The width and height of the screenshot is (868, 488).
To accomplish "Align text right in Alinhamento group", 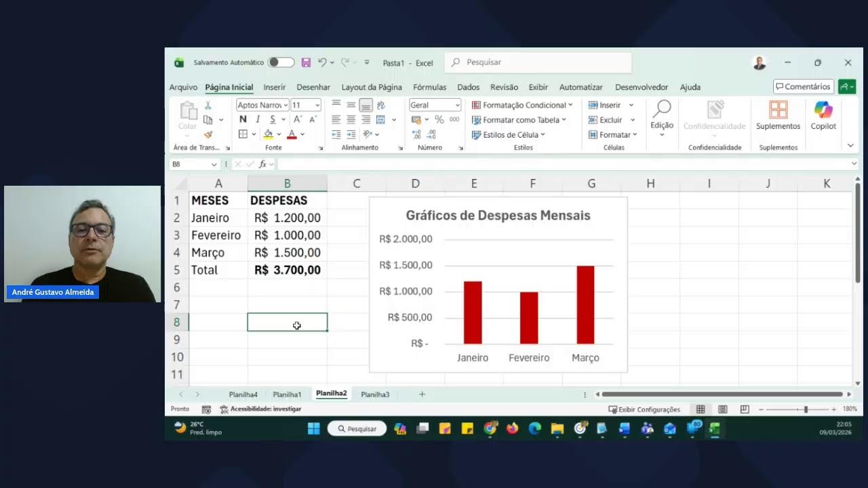I will pyautogui.click(x=366, y=120).
